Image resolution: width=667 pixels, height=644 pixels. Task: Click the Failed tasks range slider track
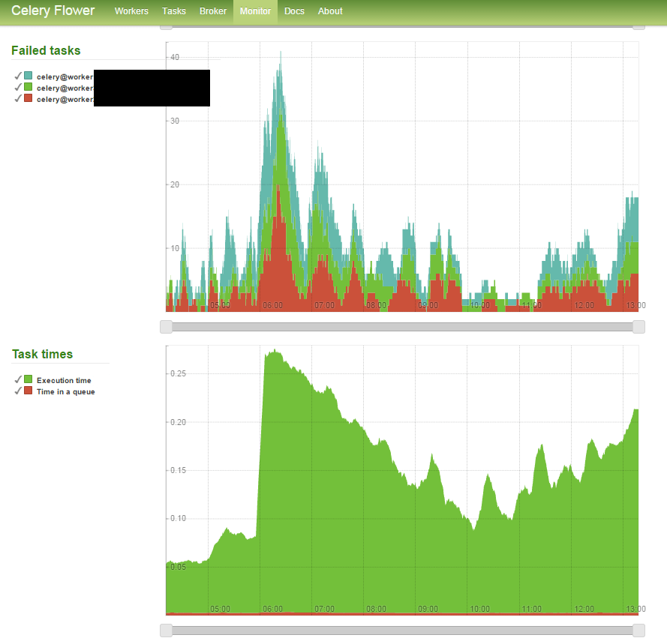402,327
